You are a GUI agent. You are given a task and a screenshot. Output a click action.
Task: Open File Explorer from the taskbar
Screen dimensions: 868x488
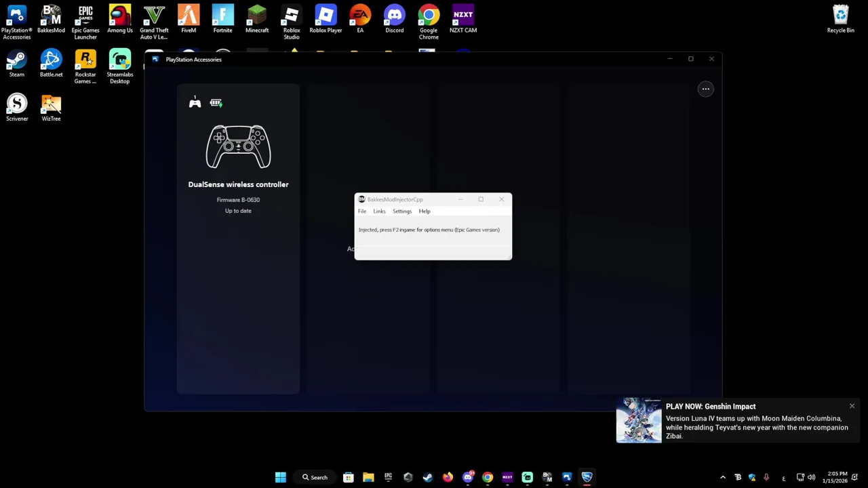coord(368,477)
